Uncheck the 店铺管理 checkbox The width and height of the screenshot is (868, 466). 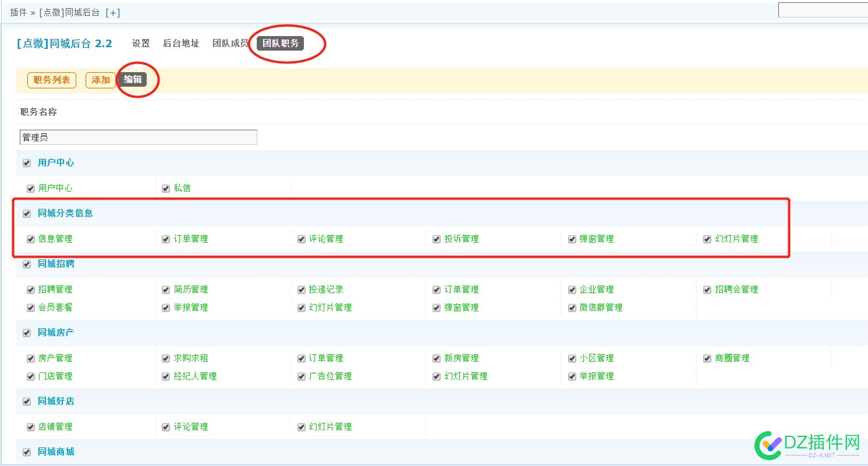(x=31, y=427)
